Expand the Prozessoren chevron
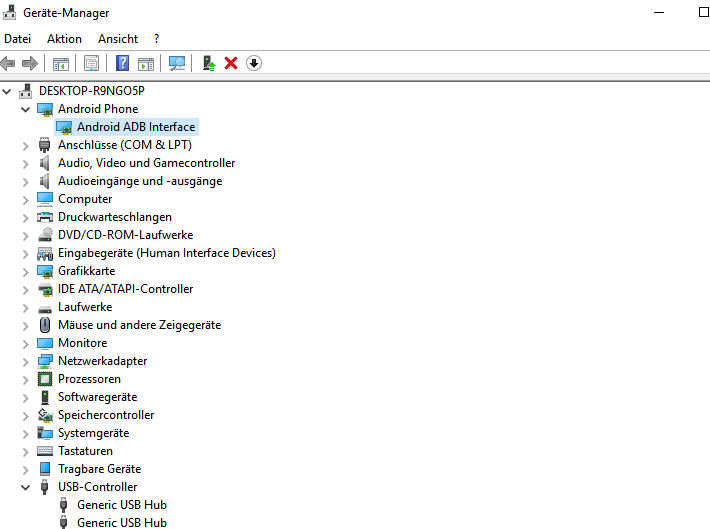 (25, 380)
